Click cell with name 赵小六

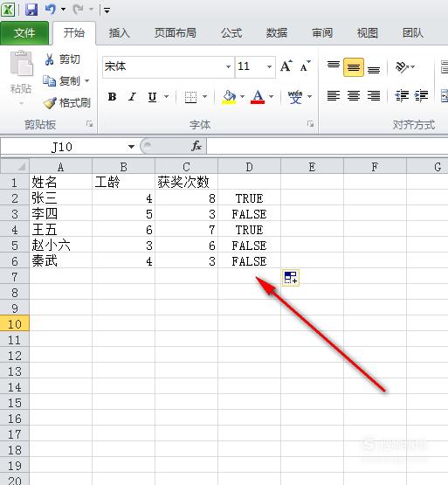pos(60,245)
